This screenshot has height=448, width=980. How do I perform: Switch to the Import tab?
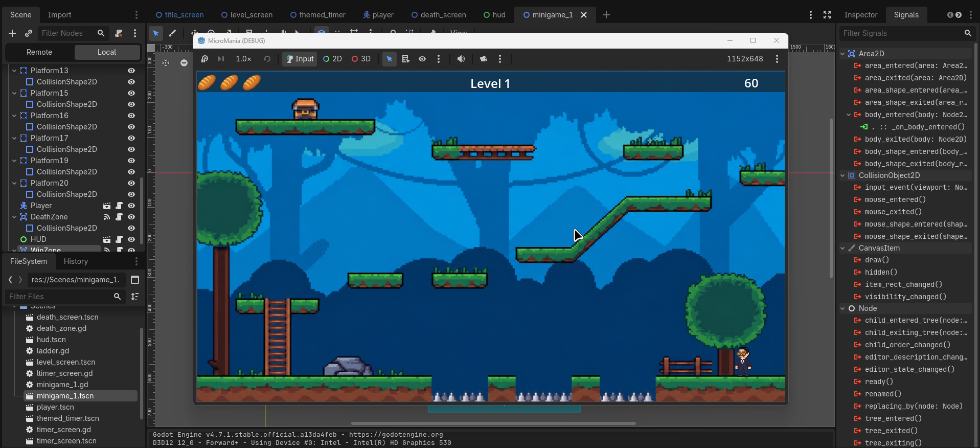(x=59, y=15)
